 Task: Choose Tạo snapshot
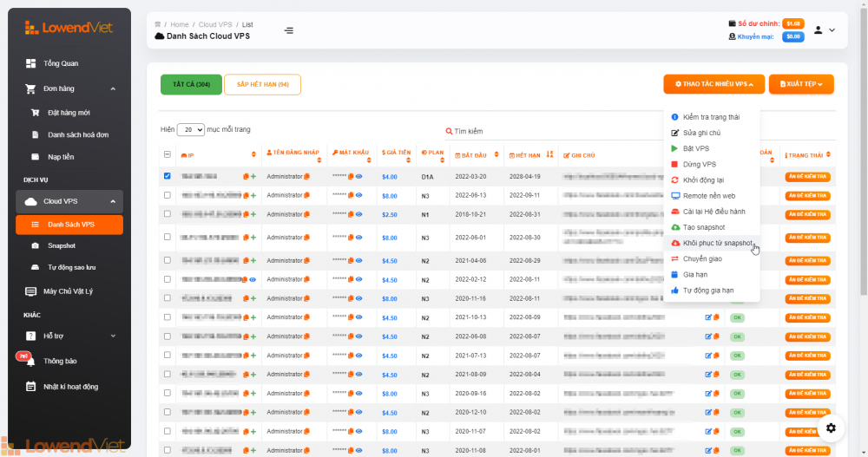[x=712, y=227]
